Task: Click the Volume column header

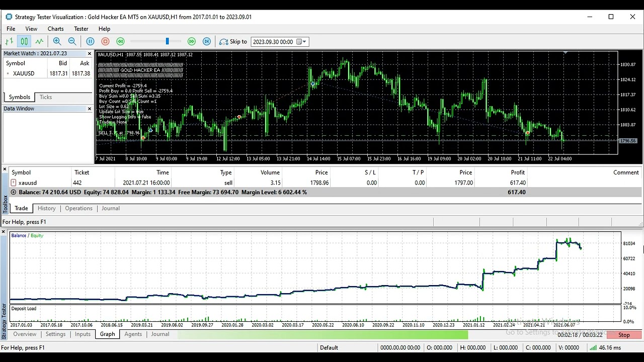Action: [270, 172]
